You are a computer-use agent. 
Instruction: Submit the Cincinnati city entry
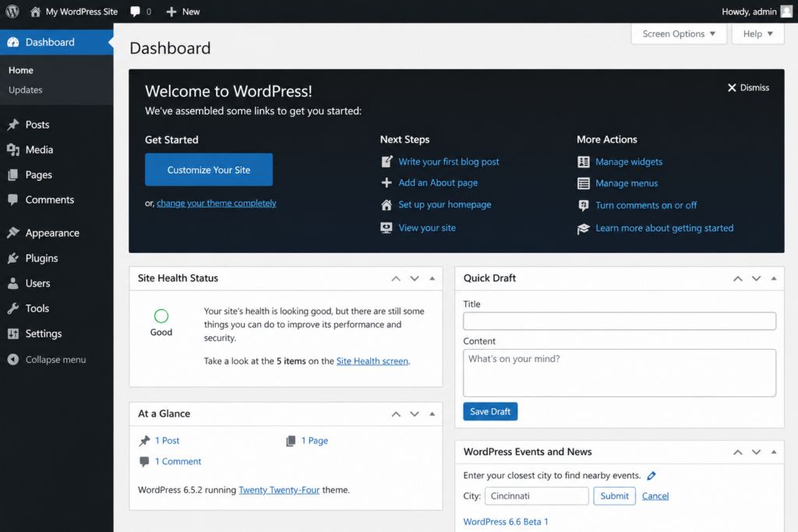tap(614, 496)
